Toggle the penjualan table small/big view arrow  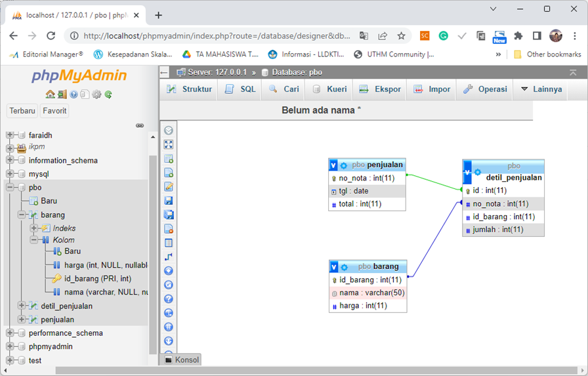334,165
